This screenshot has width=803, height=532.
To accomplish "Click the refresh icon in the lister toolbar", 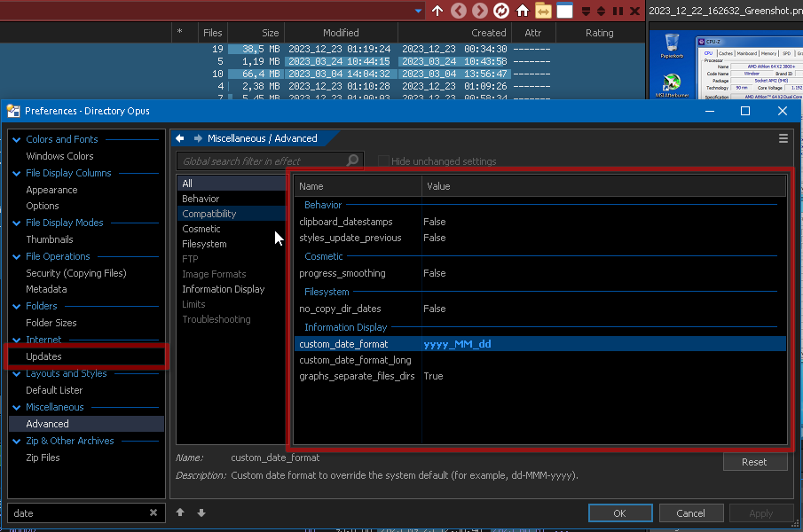I will 501,11.
